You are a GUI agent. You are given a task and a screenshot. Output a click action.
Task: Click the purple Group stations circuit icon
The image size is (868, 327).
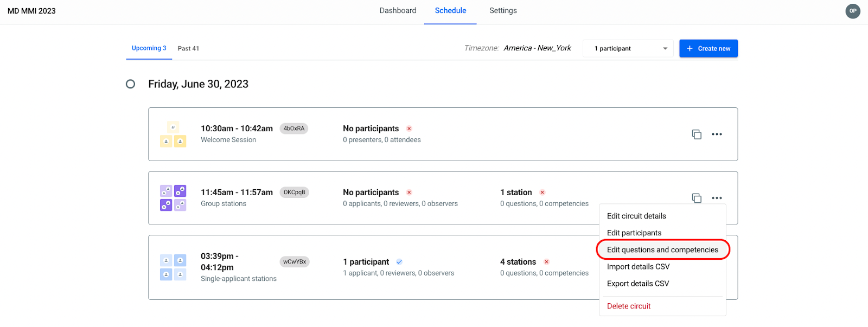[x=173, y=198]
